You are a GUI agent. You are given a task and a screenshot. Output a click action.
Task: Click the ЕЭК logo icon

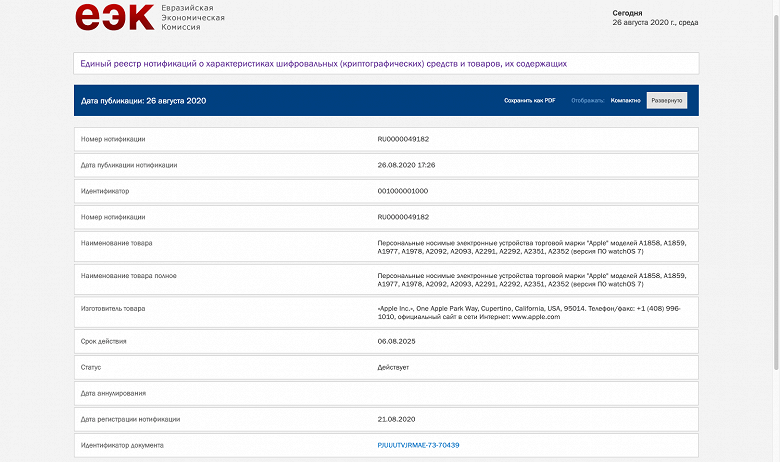115,17
